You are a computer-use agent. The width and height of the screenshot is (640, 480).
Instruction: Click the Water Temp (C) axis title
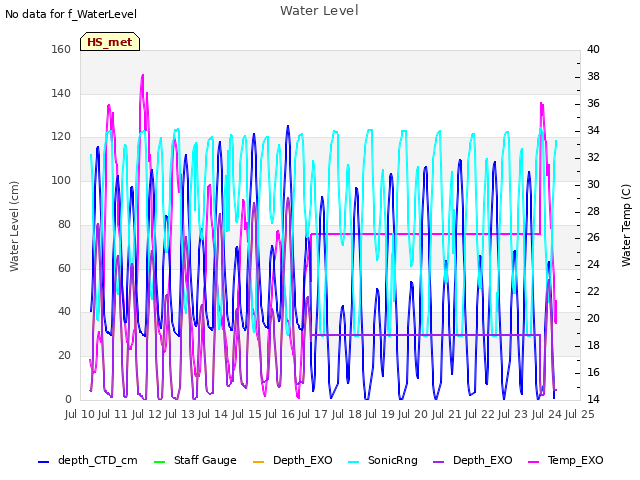coord(626,225)
